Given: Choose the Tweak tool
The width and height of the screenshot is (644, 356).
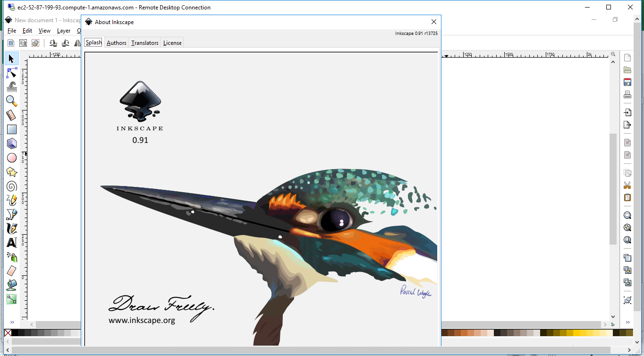Looking at the screenshot, I should [12, 87].
